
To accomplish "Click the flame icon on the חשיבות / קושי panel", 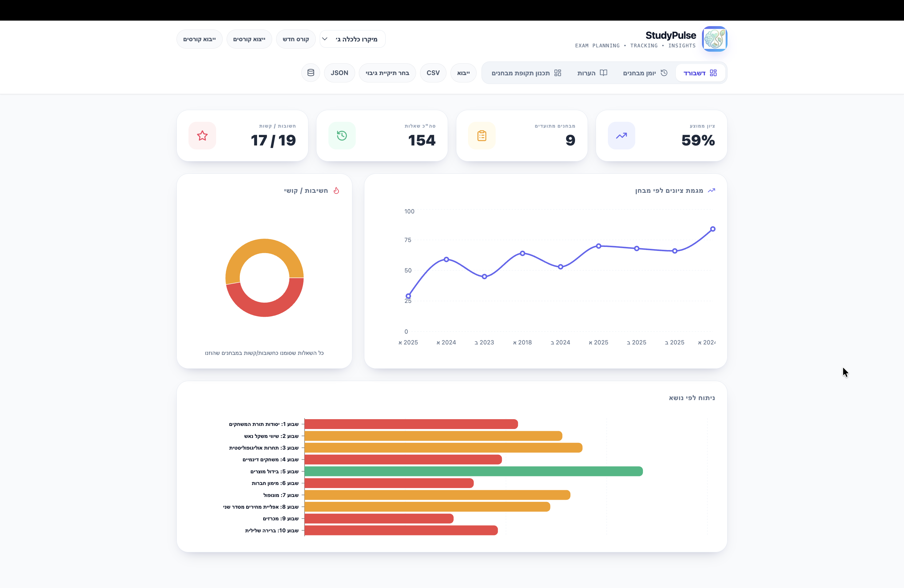I will [336, 190].
